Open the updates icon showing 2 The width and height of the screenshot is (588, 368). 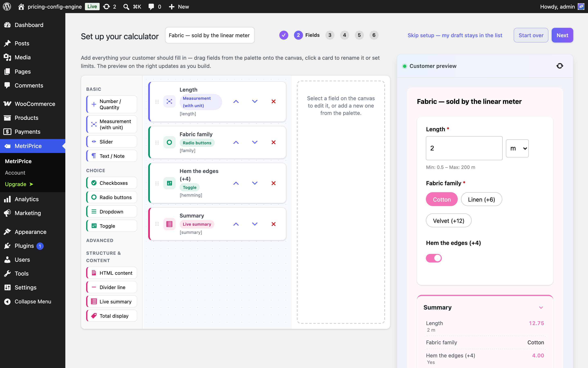pyautogui.click(x=109, y=7)
